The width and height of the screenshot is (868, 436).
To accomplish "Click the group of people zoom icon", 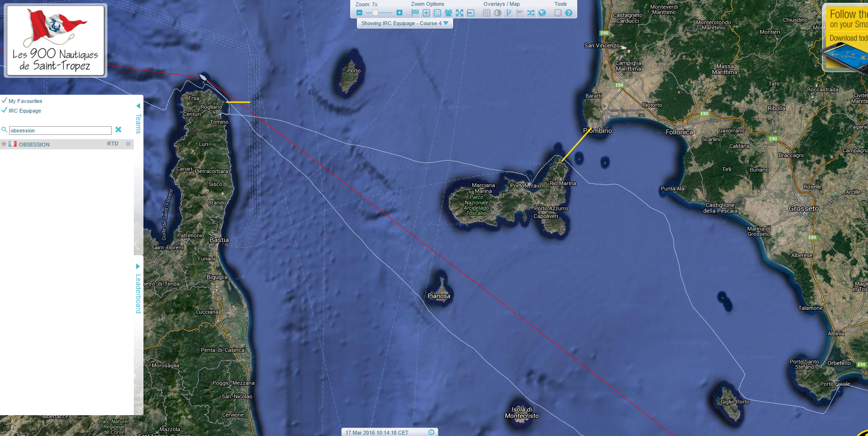I will [x=448, y=13].
